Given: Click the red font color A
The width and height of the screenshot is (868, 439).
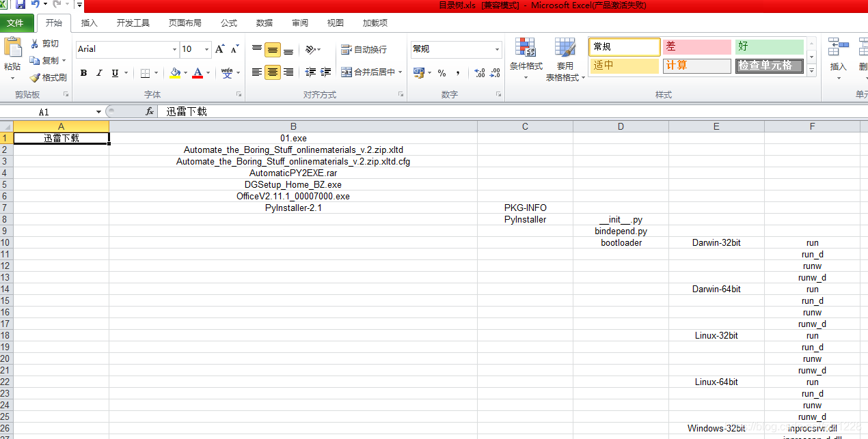Looking at the screenshot, I should [x=198, y=73].
